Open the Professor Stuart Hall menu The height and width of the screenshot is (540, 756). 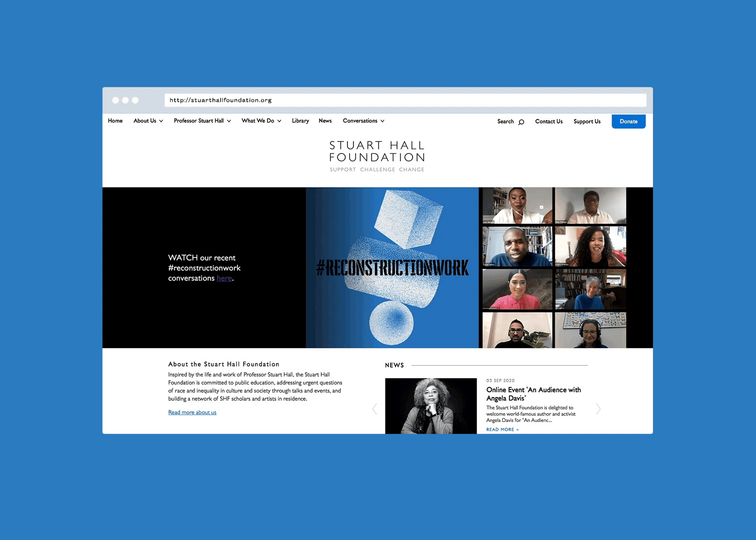click(x=199, y=121)
